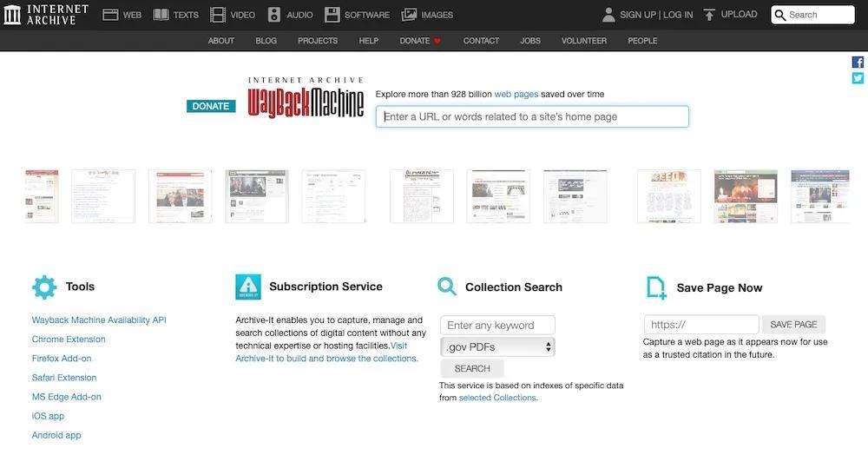Click the Enter any keyword field

tap(497, 326)
